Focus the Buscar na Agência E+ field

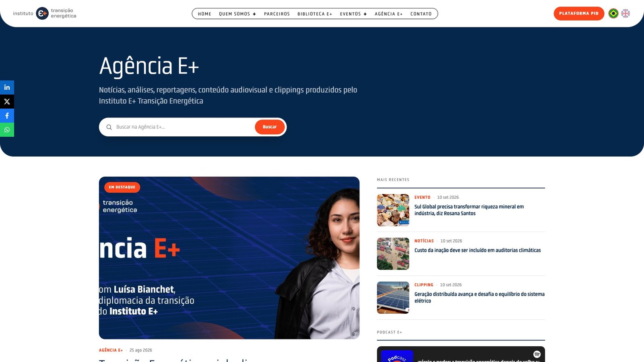(x=183, y=127)
